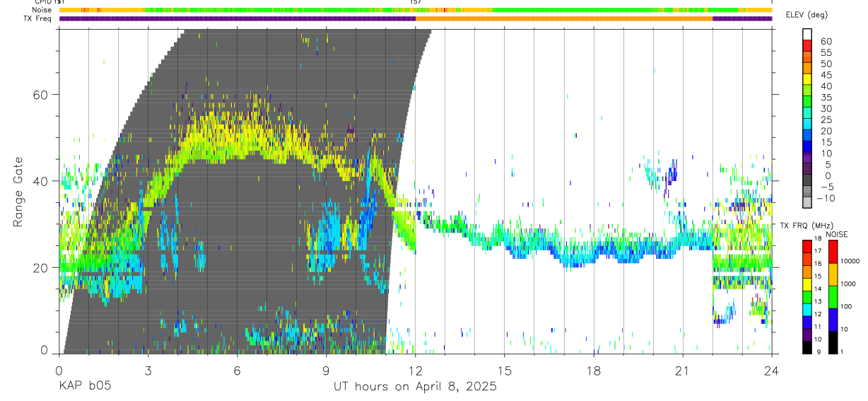This screenshot has width=868, height=401.
Task: Click the KAP b05 radar beam label
Action: click(x=84, y=387)
